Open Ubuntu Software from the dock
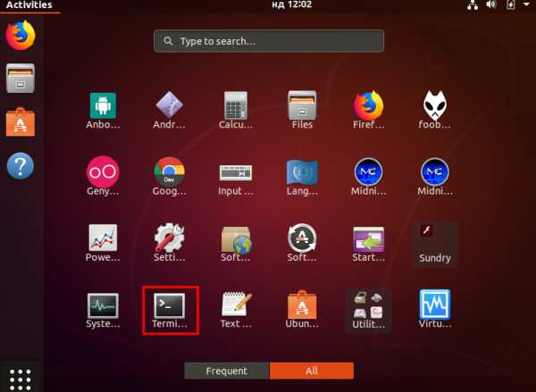The width and height of the screenshot is (536, 392). (x=21, y=122)
